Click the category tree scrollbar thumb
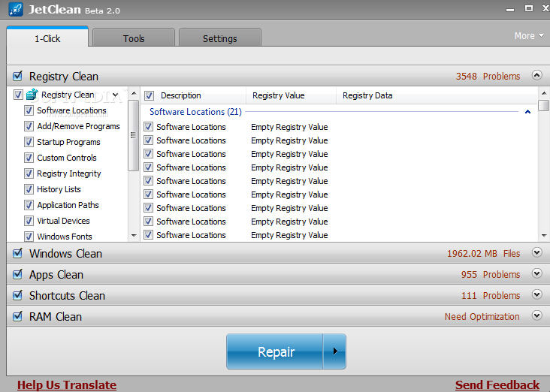550x392 pixels. 133,135
